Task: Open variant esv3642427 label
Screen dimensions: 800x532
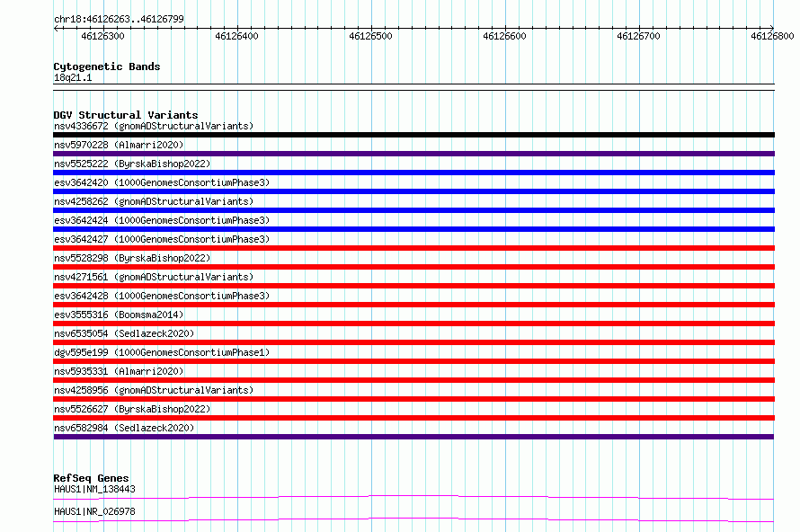Action: tap(162, 239)
